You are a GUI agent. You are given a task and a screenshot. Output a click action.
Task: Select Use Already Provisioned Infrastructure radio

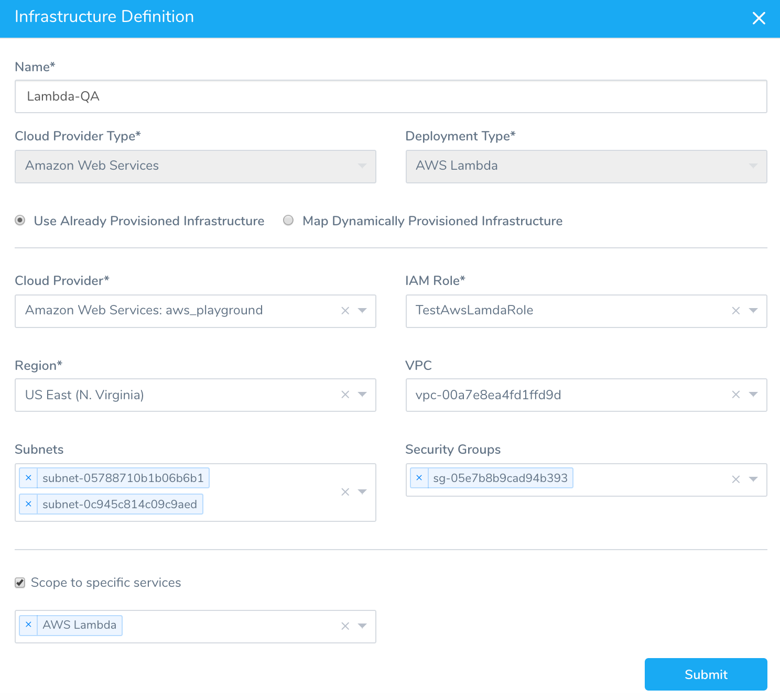(20, 221)
